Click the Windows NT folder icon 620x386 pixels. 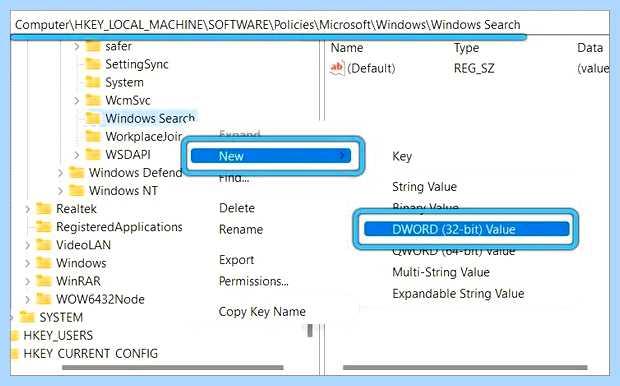click(77, 191)
